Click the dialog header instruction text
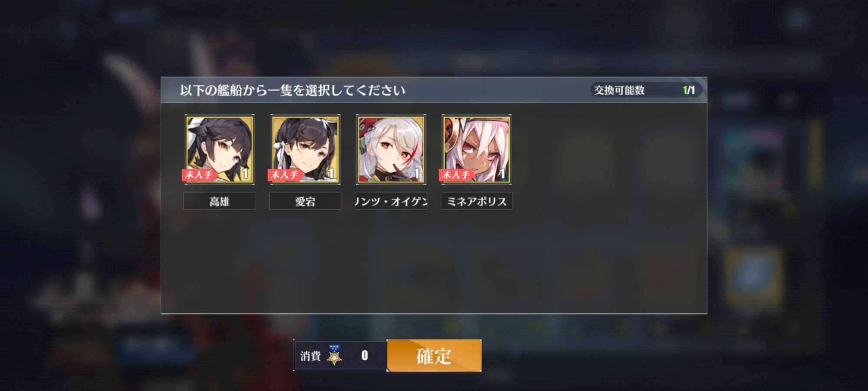Viewport: 868px width, 391px height. point(293,90)
